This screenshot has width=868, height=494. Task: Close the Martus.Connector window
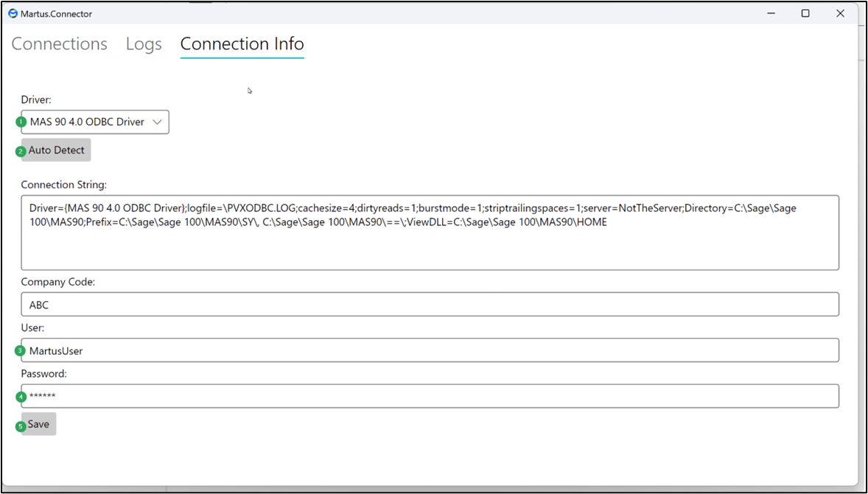[840, 14]
